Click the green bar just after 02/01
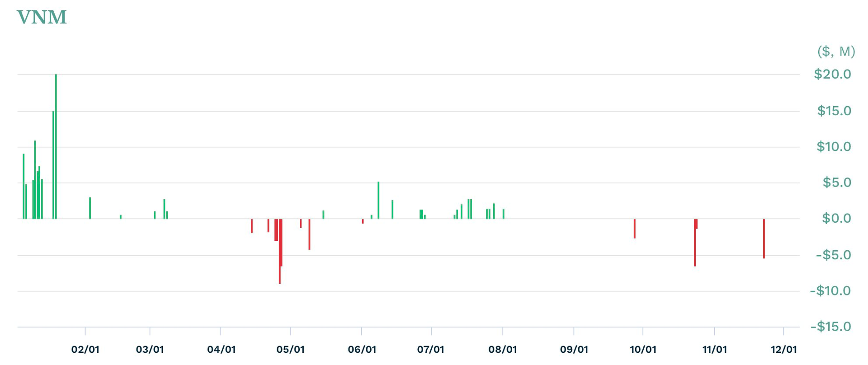 pyautogui.click(x=90, y=208)
